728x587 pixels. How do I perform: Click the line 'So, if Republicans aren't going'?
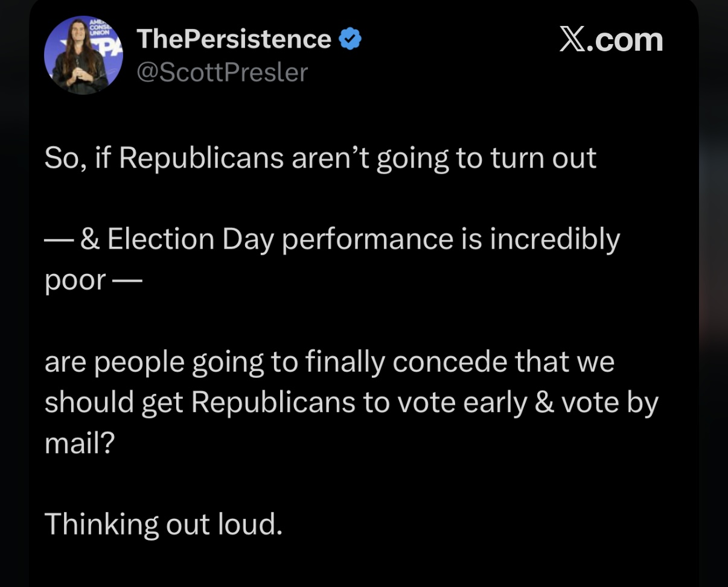pos(320,158)
